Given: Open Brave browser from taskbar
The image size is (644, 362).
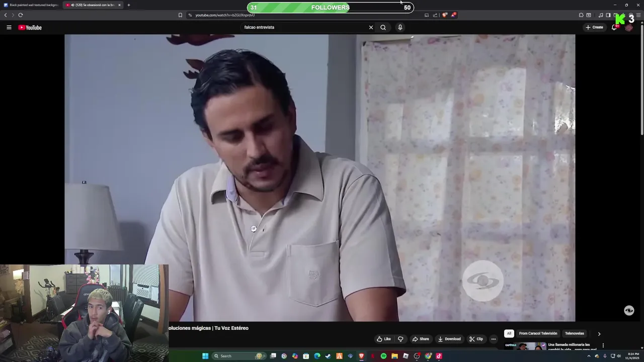Looking at the screenshot, I should click(x=361, y=356).
